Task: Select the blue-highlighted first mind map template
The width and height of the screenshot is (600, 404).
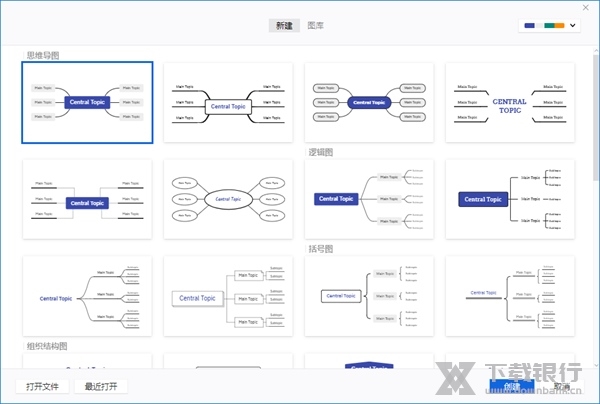Action: pyautogui.click(x=88, y=102)
